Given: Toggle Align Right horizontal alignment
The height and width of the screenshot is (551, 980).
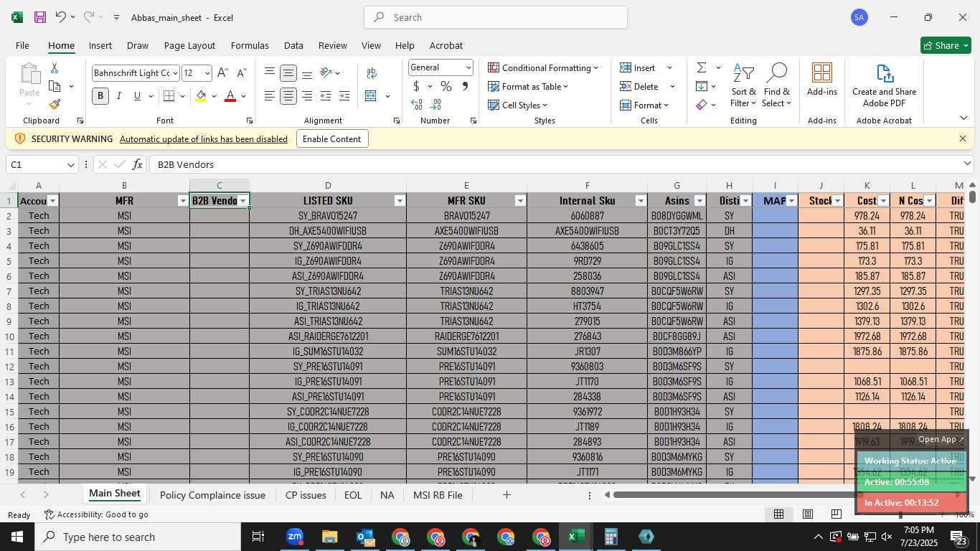Looking at the screenshot, I should click(307, 96).
